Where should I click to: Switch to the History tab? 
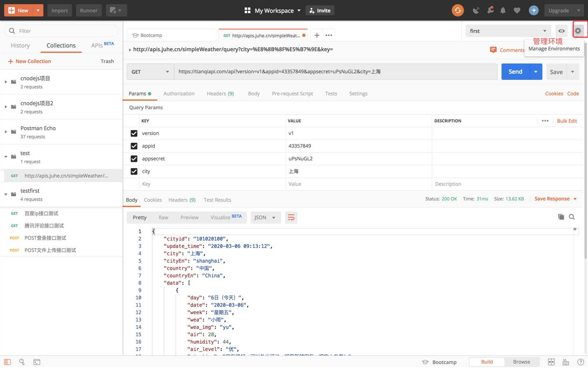(x=20, y=45)
